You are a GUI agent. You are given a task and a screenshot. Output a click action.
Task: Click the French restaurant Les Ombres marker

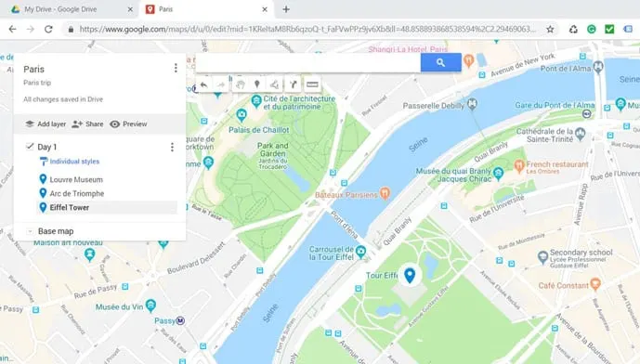point(519,165)
